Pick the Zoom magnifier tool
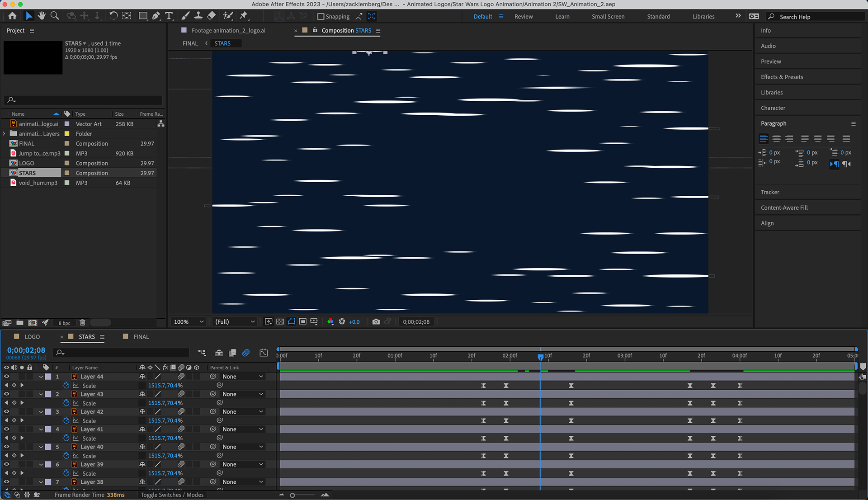868x500 pixels. click(x=55, y=16)
